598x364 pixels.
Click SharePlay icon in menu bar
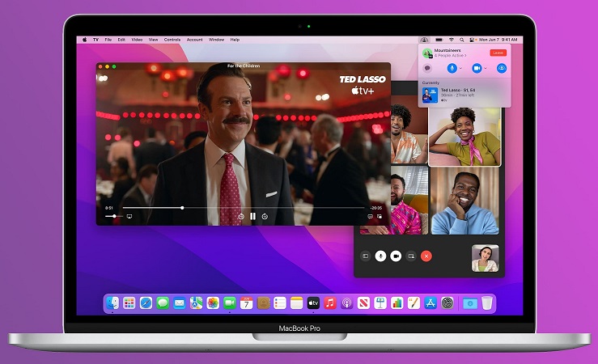click(x=424, y=40)
